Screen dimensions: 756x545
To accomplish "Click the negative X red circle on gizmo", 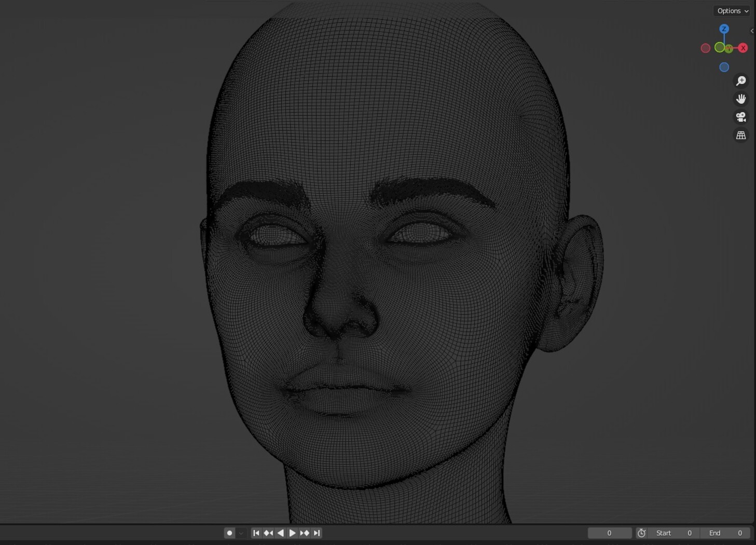I will [705, 48].
